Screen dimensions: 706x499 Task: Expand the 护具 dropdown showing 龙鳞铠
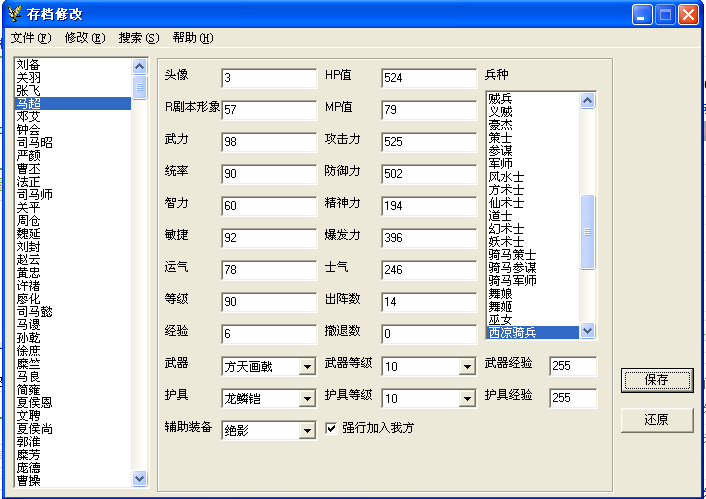click(x=308, y=399)
